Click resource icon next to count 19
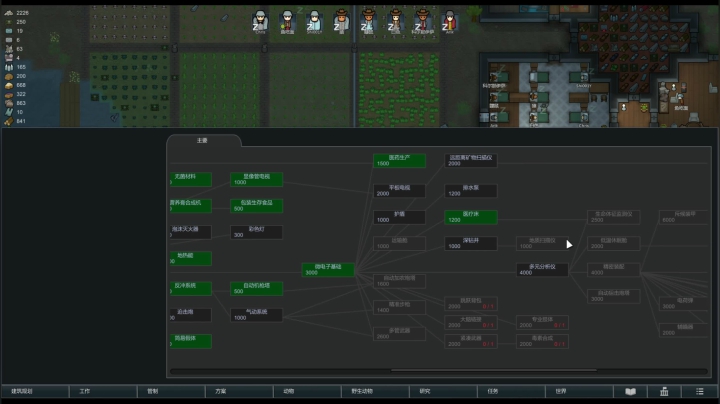Viewport: 720px width, 404px height. (9, 31)
